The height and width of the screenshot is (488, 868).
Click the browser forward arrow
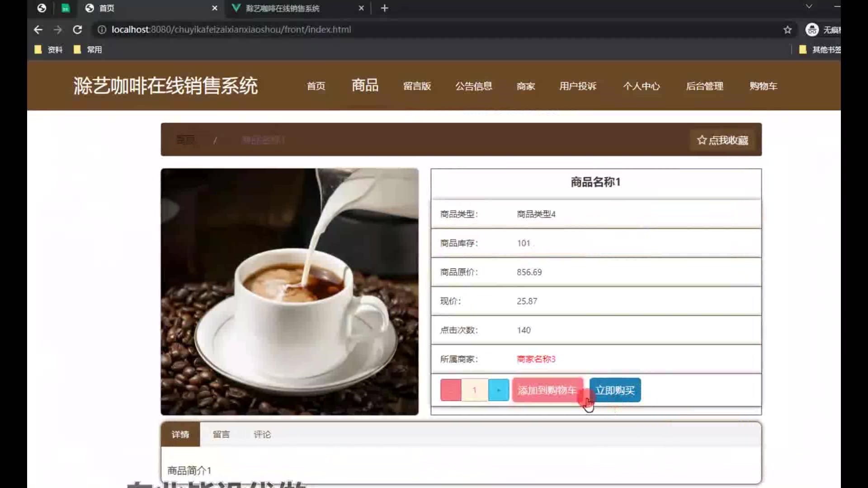click(x=57, y=30)
